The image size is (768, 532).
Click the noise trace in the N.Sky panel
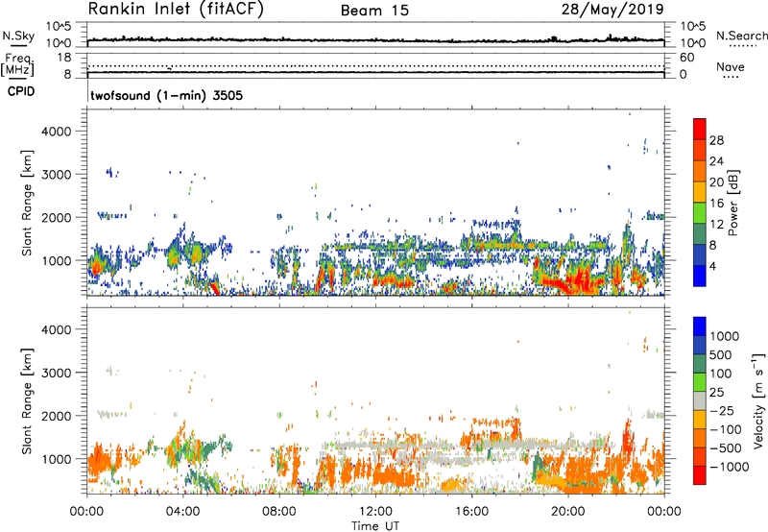375,39
